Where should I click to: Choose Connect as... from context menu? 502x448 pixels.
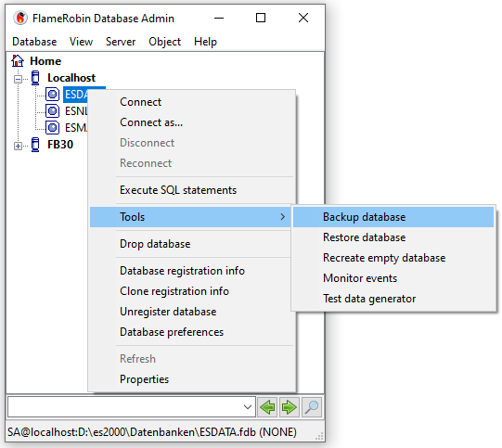tap(192, 122)
